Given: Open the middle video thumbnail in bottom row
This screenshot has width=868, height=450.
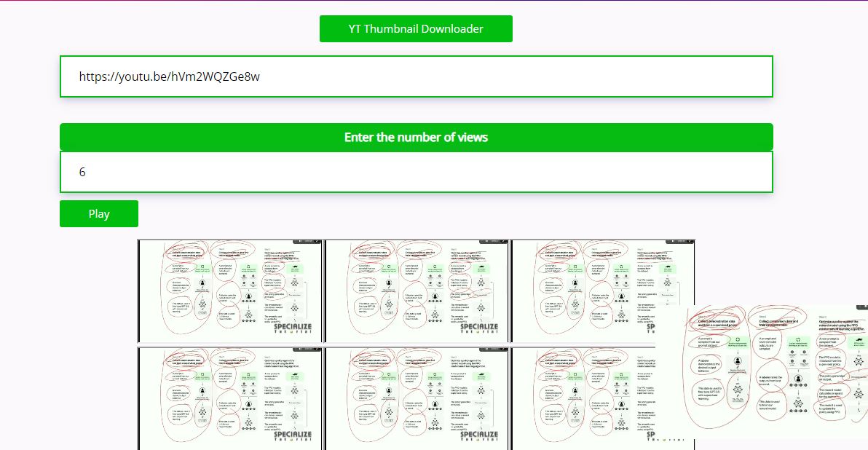Looking at the screenshot, I should click(417, 398).
